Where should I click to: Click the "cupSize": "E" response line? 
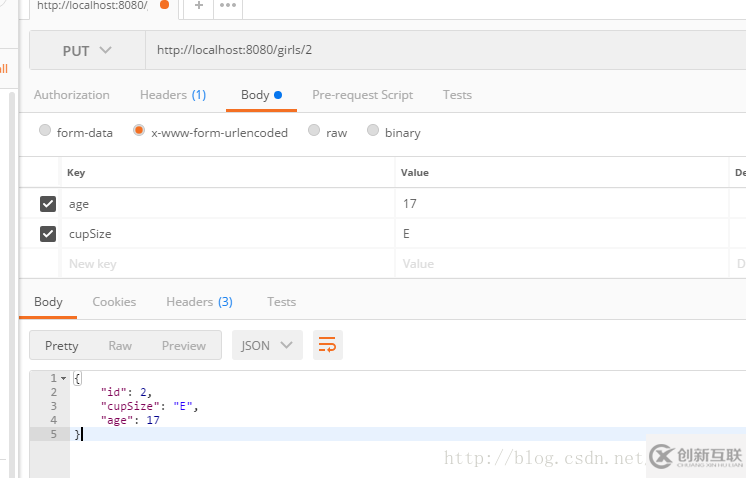149,406
